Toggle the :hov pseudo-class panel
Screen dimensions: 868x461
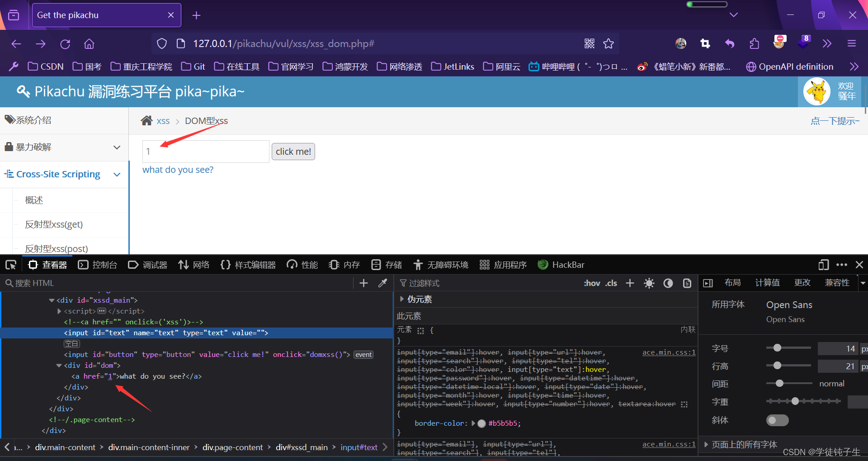(592, 283)
